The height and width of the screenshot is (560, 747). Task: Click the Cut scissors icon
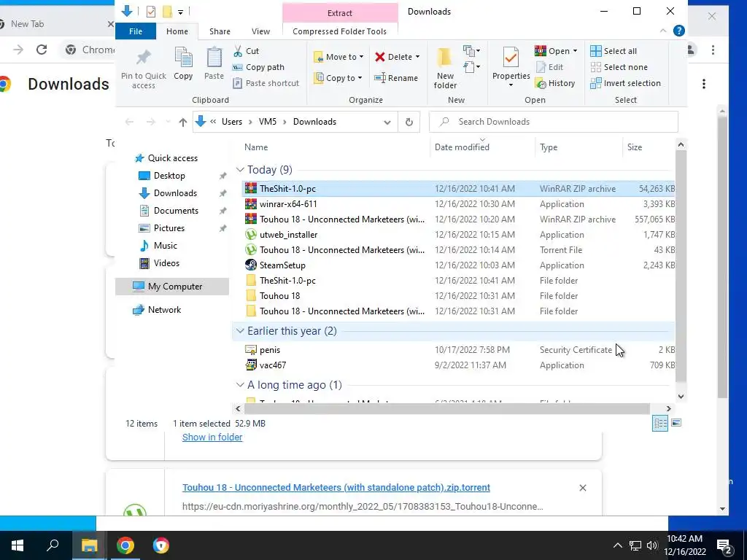[x=238, y=51]
